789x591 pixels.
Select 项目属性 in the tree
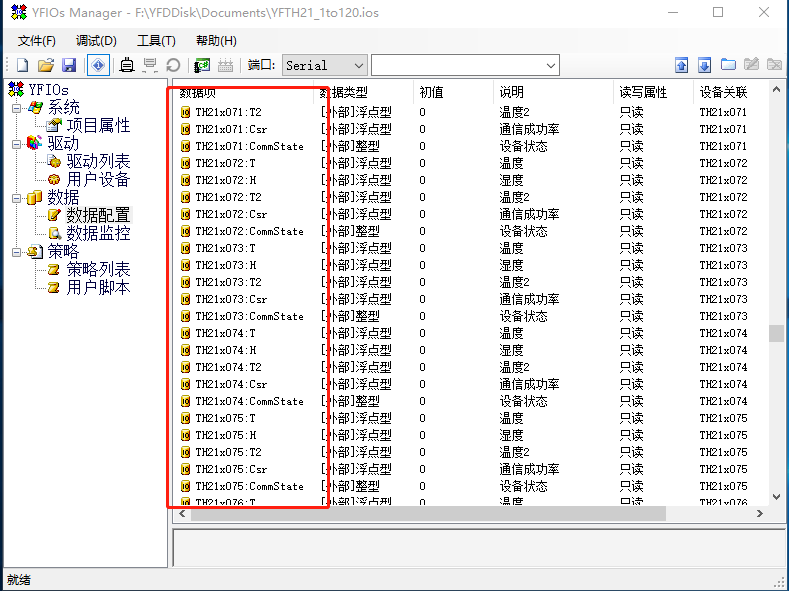98,126
